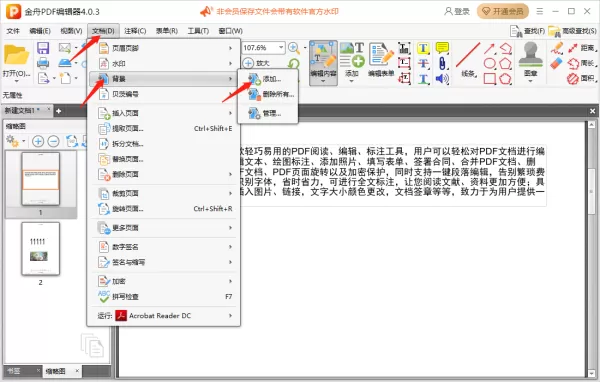Select the paperclip attachment tool
This screenshot has width=600, height=382.
[442, 63]
